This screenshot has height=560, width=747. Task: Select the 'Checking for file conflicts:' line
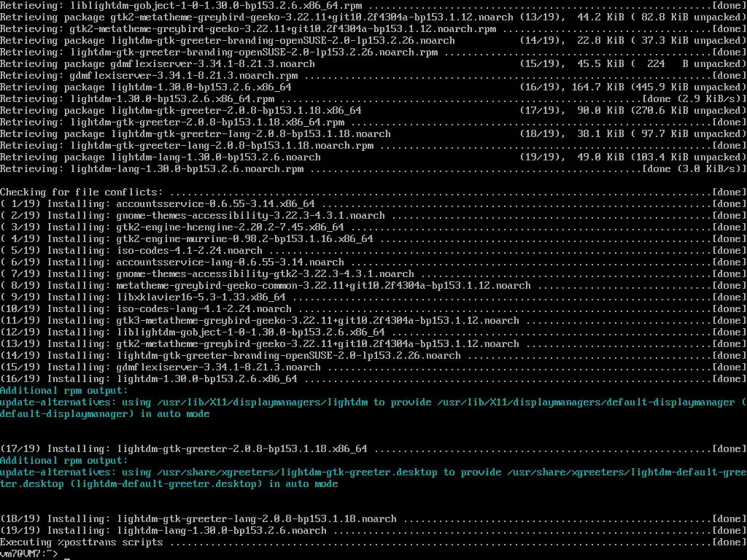(x=373, y=192)
